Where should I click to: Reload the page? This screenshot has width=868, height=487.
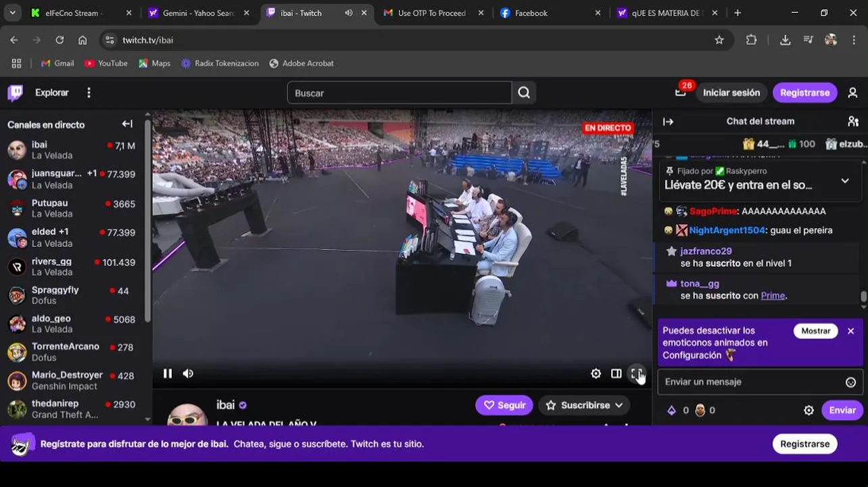pos(59,40)
